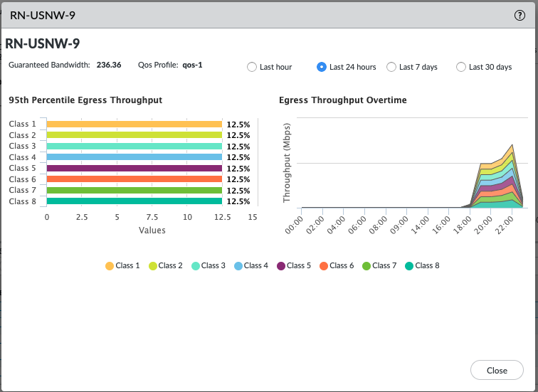Toggle Class 7 legend marker
This screenshot has width=538, height=392.
pos(366,266)
